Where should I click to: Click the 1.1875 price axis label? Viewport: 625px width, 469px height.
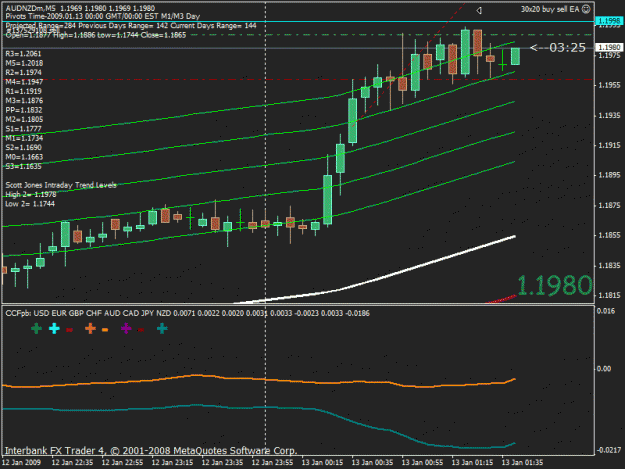[x=609, y=205]
